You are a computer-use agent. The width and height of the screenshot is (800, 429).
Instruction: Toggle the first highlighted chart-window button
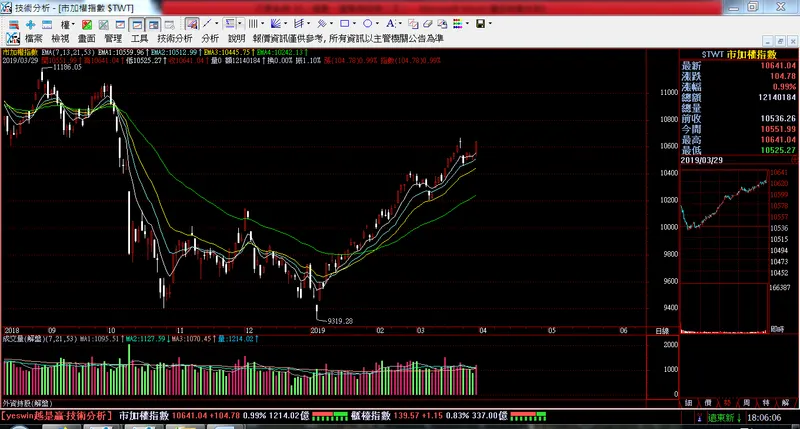(137, 24)
